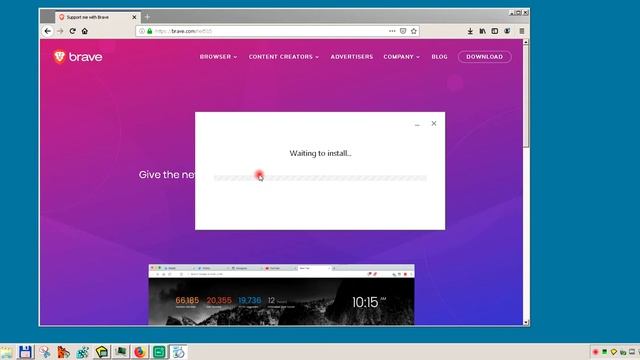Open the browser home page icon
Image resolution: width=640 pixels, height=360 pixels.
pyautogui.click(x=84, y=31)
